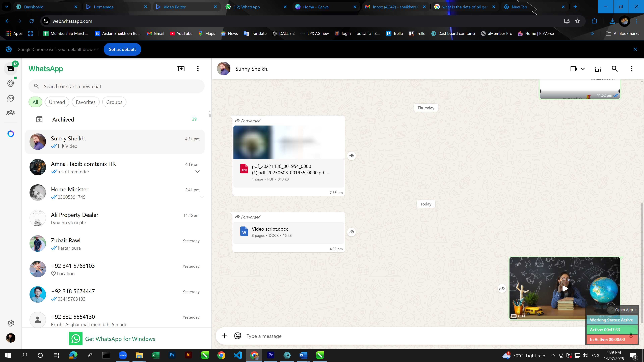Screen dimensions: 644x362
Task: Start a new chat with the plus icon
Action: click(181, 69)
